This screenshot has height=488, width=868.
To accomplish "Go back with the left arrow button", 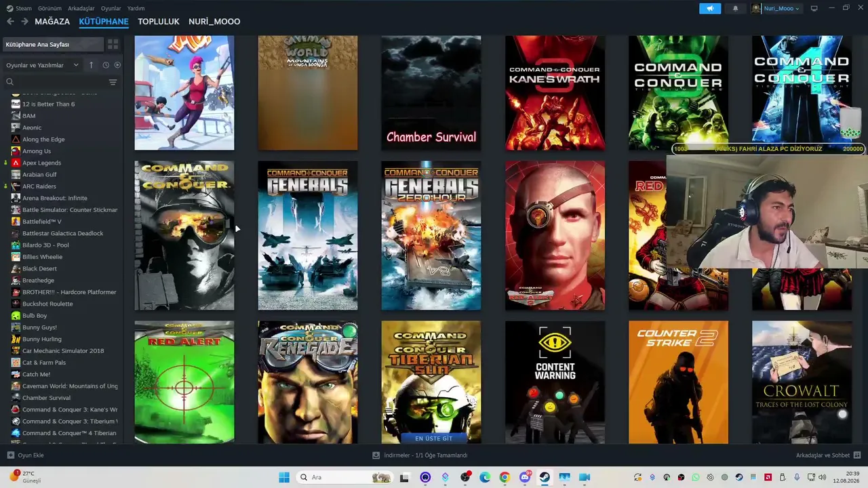I will pos(10,22).
